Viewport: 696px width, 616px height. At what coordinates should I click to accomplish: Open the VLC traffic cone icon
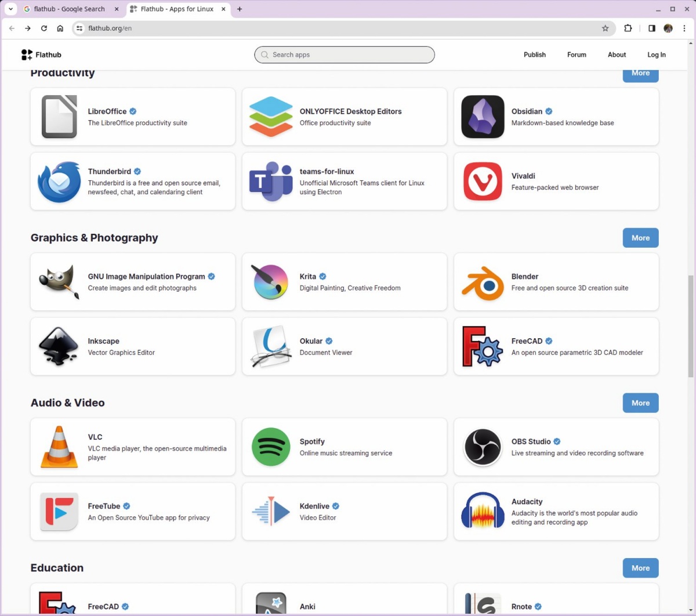[59, 447]
